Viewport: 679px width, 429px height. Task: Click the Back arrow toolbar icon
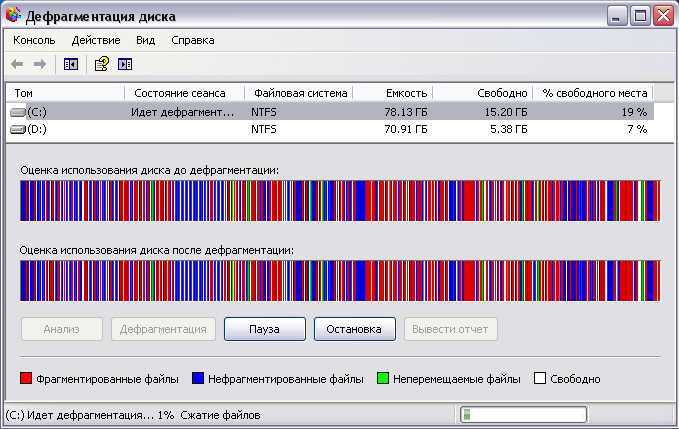[x=17, y=65]
